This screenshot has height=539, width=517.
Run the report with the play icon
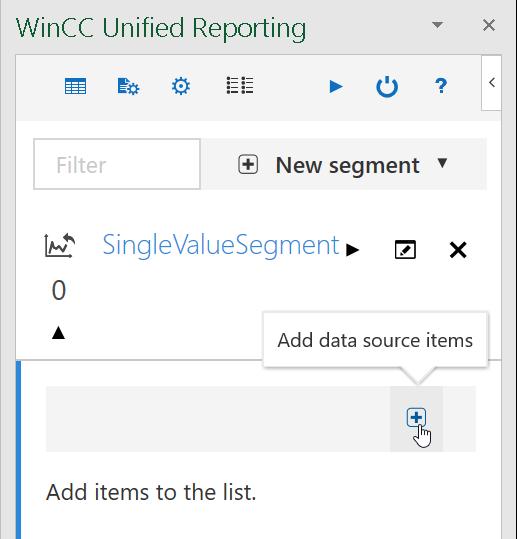(x=336, y=86)
